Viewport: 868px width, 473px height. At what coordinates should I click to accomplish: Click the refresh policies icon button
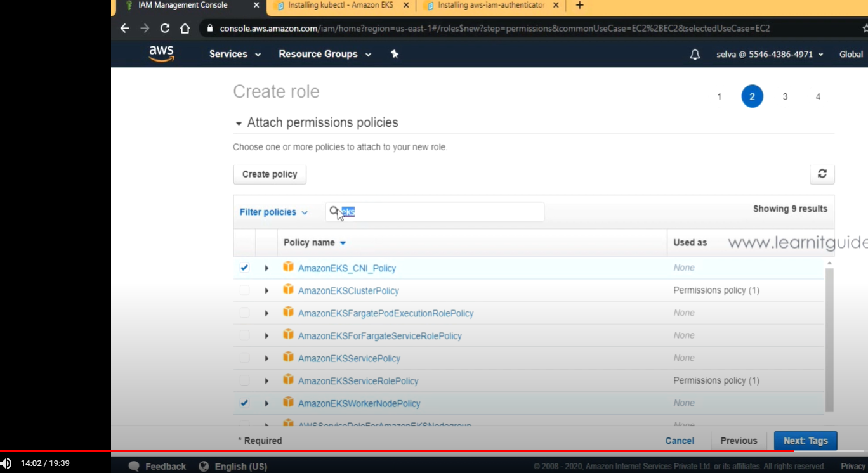tap(822, 174)
